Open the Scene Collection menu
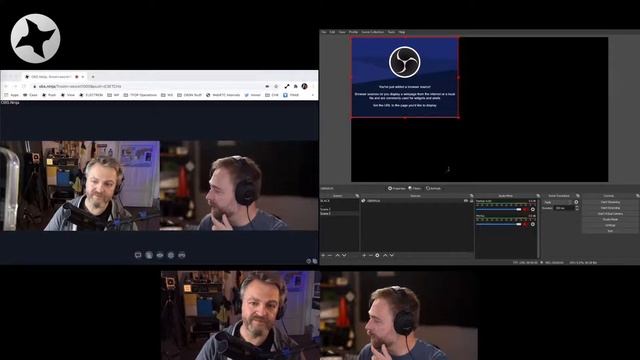The width and height of the screenshot is (640, 360). [373, 32]
